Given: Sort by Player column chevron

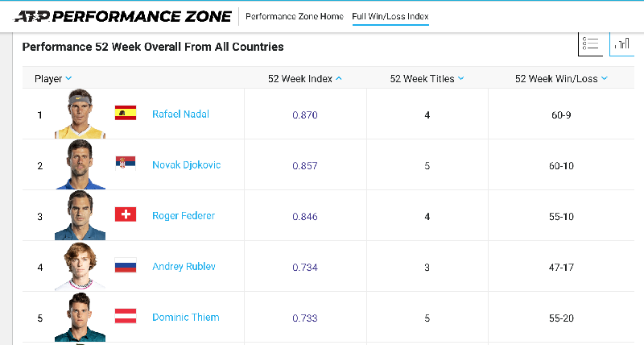Looking at the screenshot, I should coord(68,79).
